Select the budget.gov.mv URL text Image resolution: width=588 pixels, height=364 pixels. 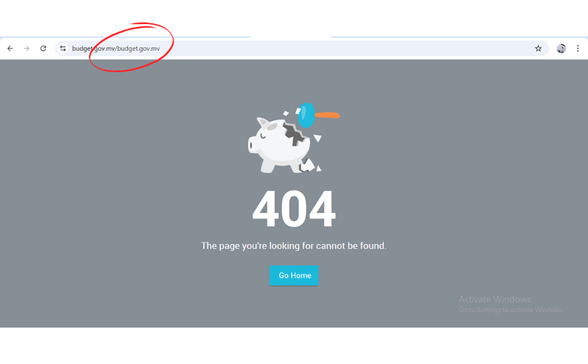coord(116,48)
